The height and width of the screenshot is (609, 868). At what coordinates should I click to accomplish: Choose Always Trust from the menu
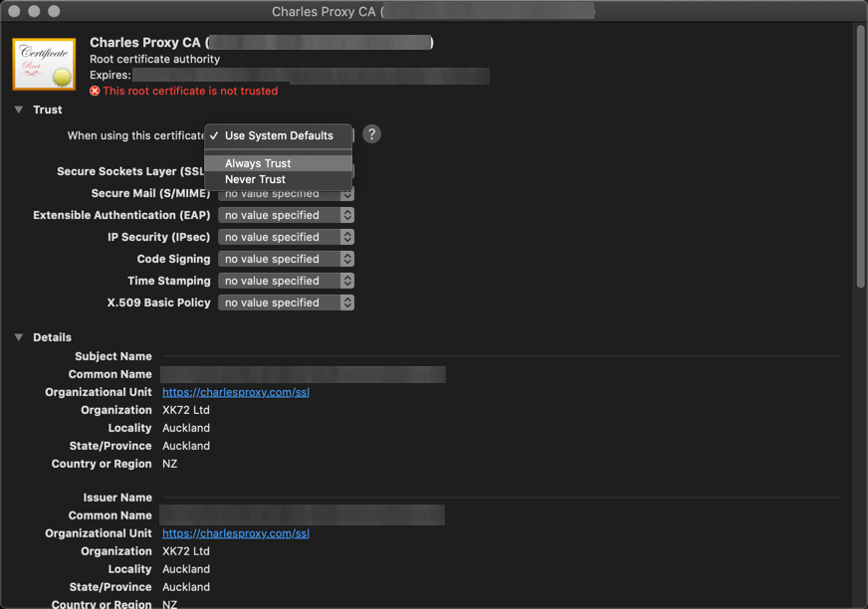tap(278, 163)
